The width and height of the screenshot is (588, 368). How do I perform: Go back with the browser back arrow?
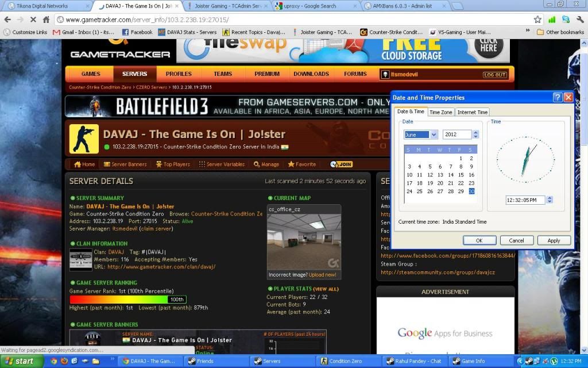(7, 20)
